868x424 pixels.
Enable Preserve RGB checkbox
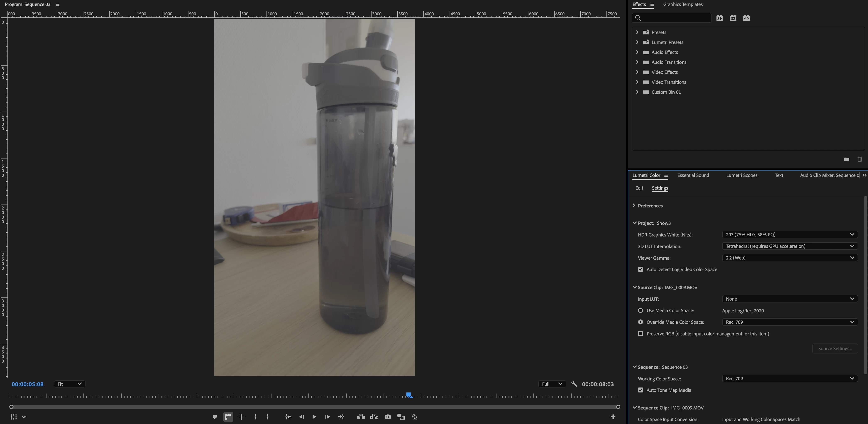pos(640,334)
